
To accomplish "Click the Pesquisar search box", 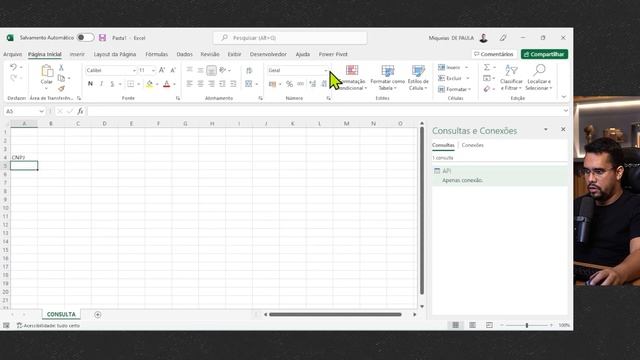I will click(x=290, y=38).
